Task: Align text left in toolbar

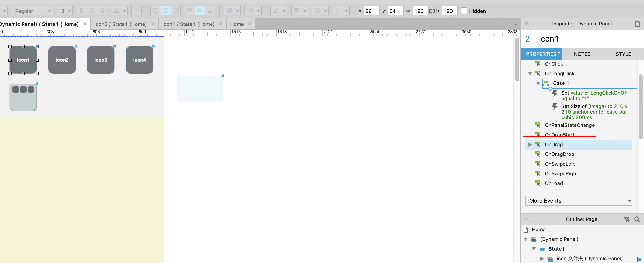Action: click(x=155, y=11)
